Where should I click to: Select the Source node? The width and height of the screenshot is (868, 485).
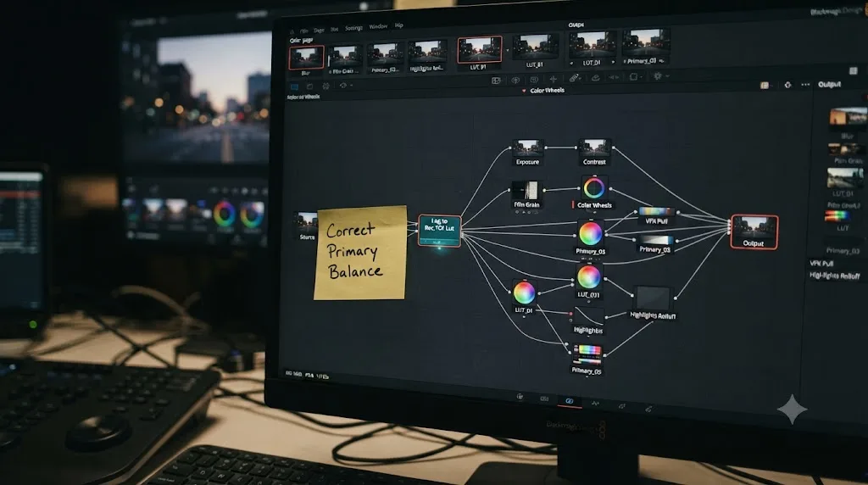point(307,226)
